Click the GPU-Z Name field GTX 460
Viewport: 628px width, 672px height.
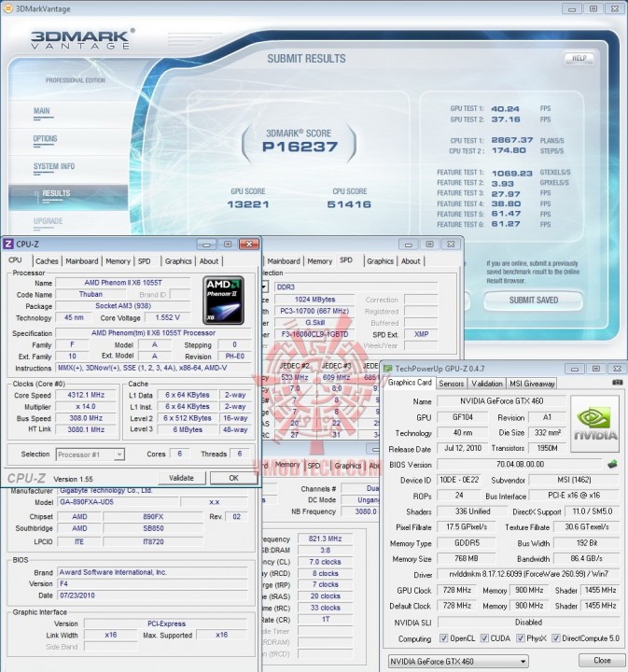point(501,401)
